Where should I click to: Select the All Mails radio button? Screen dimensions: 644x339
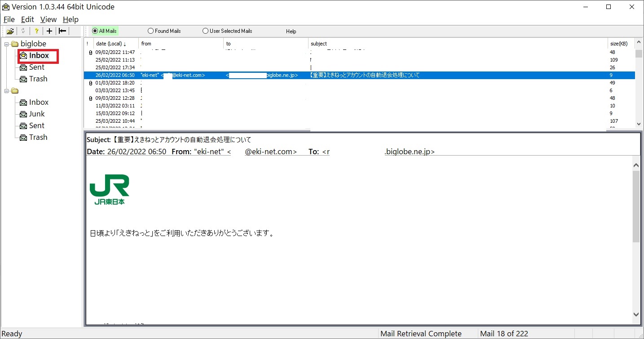pos(95,31)
